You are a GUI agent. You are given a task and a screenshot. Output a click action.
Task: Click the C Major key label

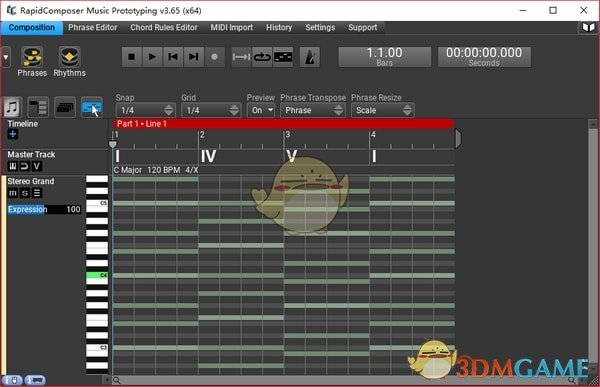tap(128, 170)
